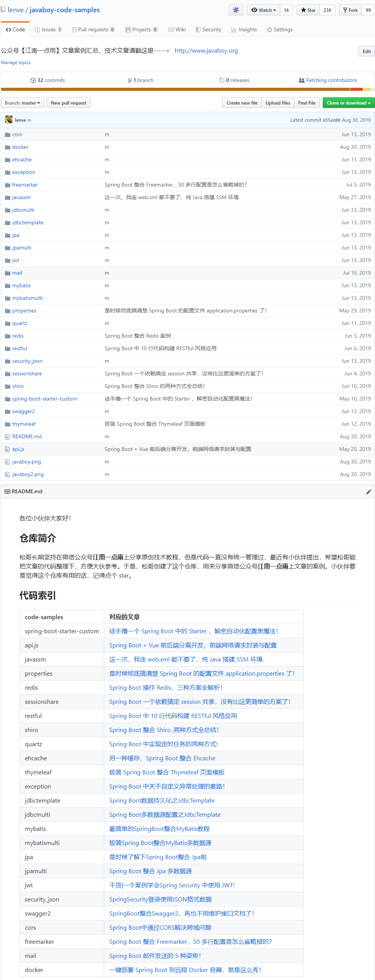The height and width of the screenshot is (980, 375).
Task: Click the commits history icon
Action: click(33, 80)
